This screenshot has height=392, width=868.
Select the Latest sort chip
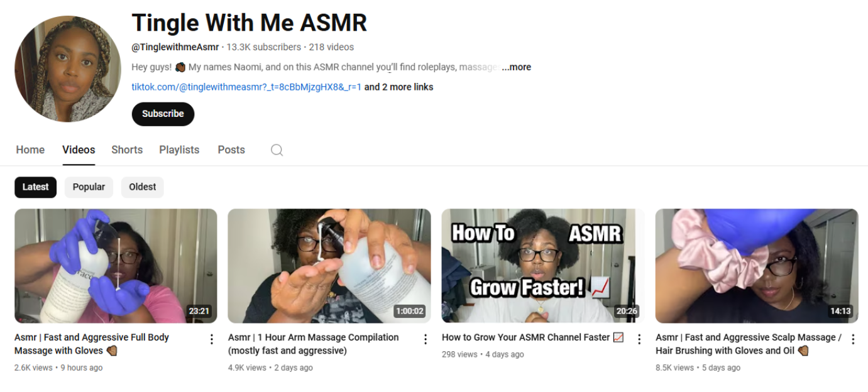coord(36,187)
